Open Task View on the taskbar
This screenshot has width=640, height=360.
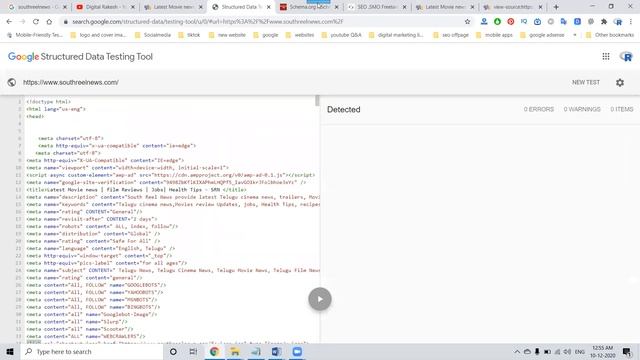point(193,352)
